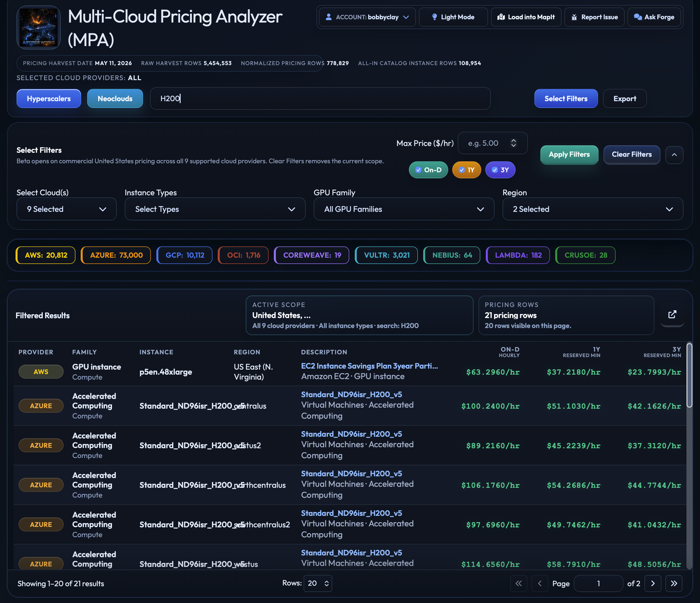The height and width of the screenshot is (603, 700).
Task: Switch to Light Mode
Action: tap(453, 17)
